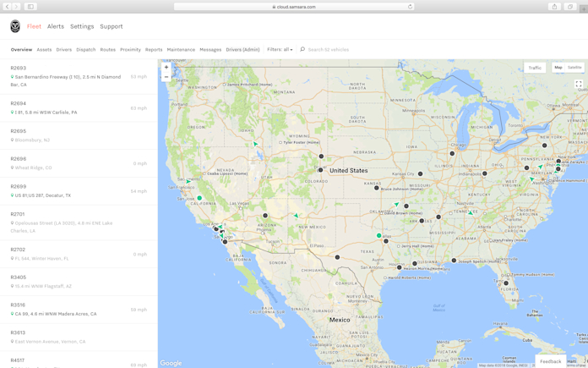Select the Overview tab
Image resolution: width=588 pixels, height=368 pixels.
pyautogui.click(x=21, y=50)
